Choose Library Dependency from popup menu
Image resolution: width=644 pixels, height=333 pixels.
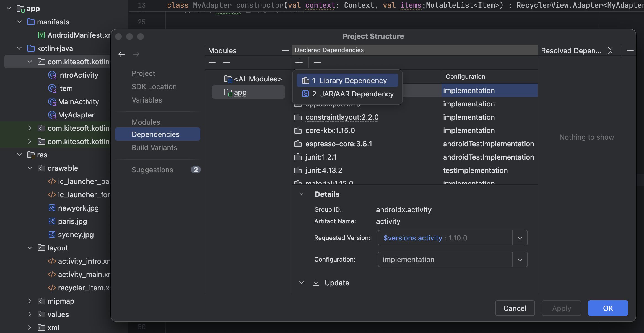[x=347, y=81]
